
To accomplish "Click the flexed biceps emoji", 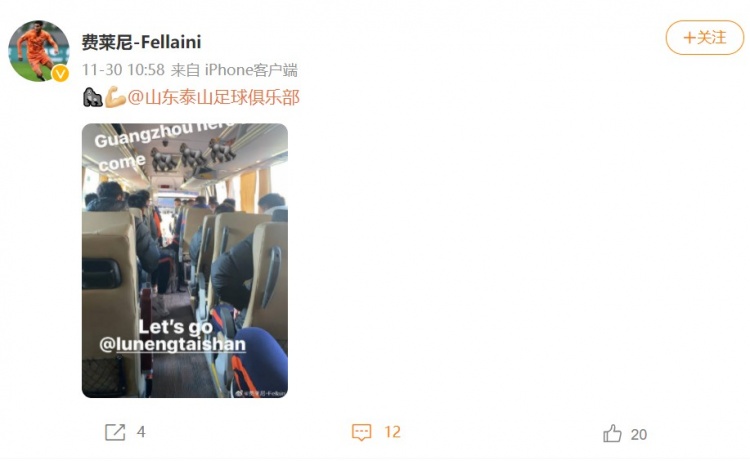I will coord(115,97).
